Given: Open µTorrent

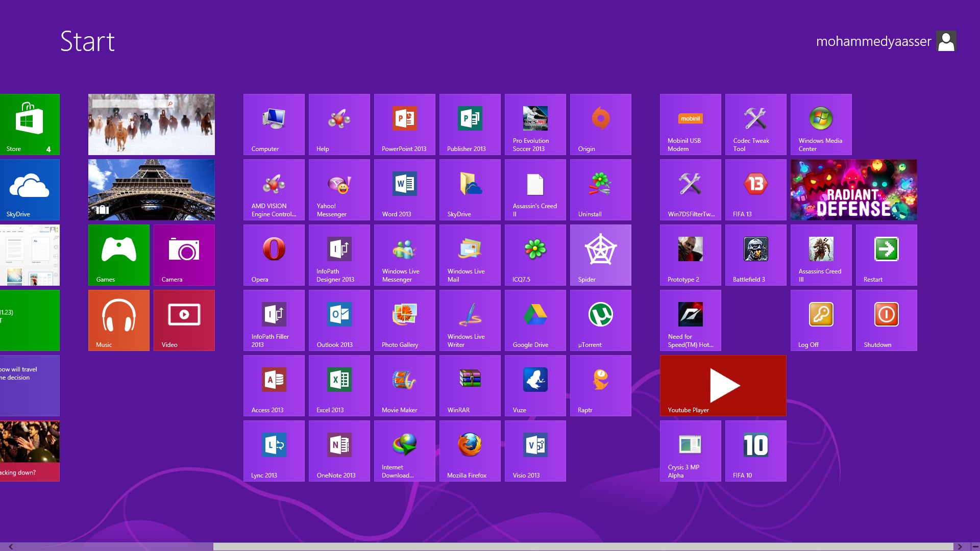Looking at the screenshot, I should point(601,320).
